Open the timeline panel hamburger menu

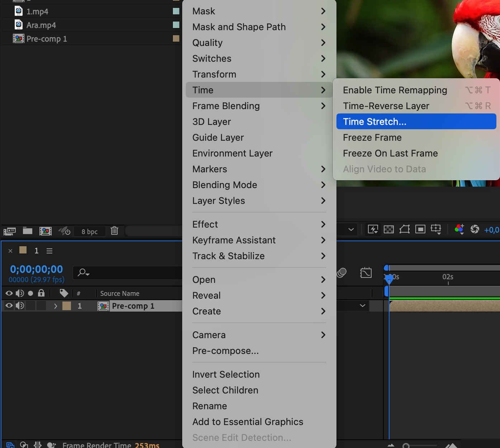click(x=49, y=251)
